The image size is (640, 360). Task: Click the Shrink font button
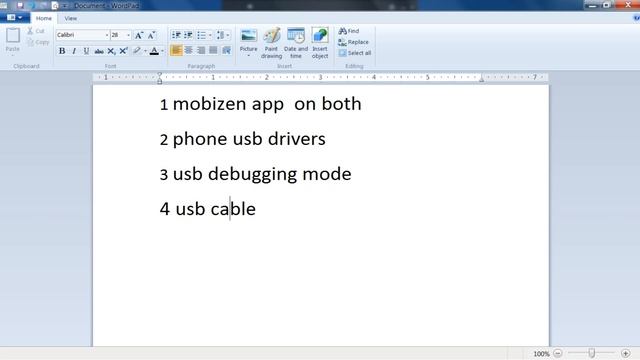point(151,35)
